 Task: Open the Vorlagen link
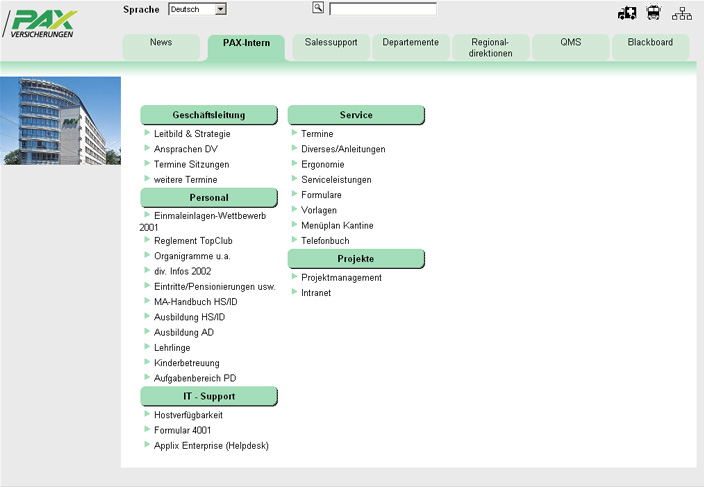point(319,210)
